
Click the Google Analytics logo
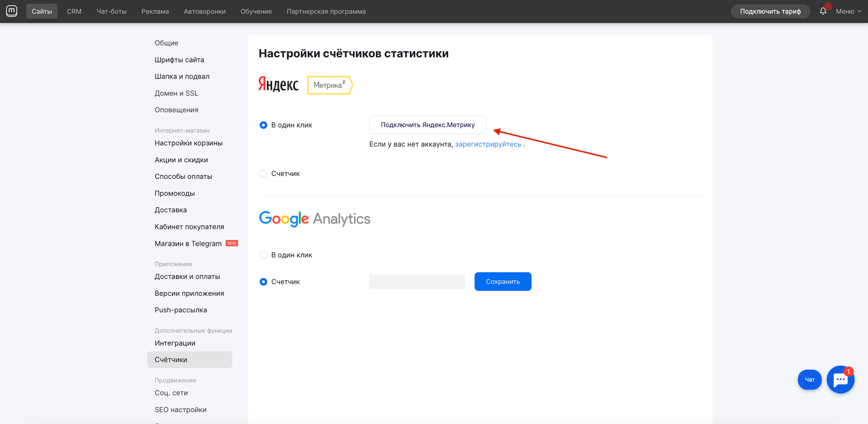(315, 219)
